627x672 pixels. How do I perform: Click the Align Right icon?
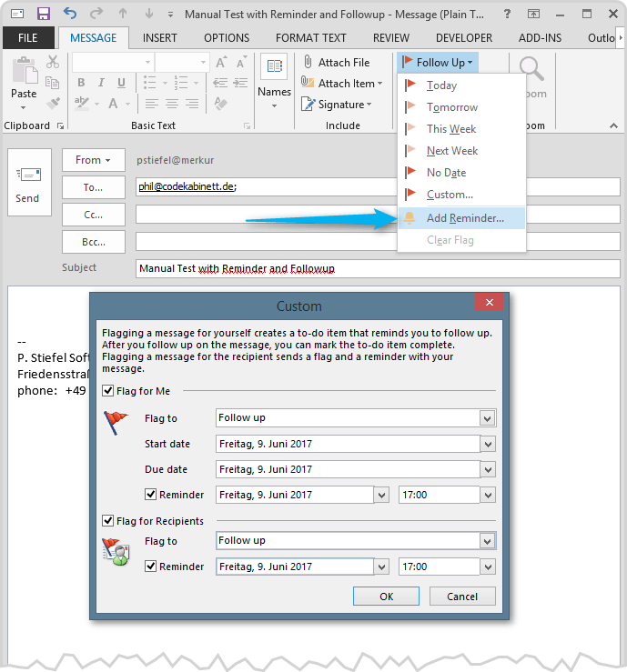(192, 104)
